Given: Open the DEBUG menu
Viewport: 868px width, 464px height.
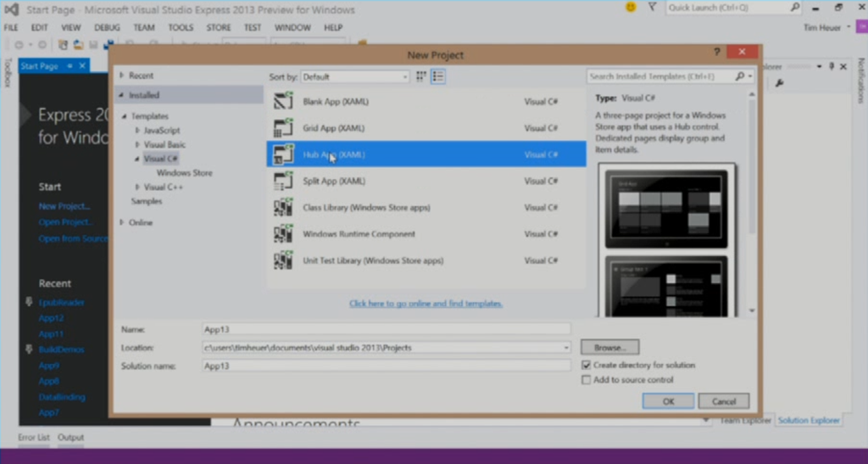Looking at the screenshot, I should 107,28.
